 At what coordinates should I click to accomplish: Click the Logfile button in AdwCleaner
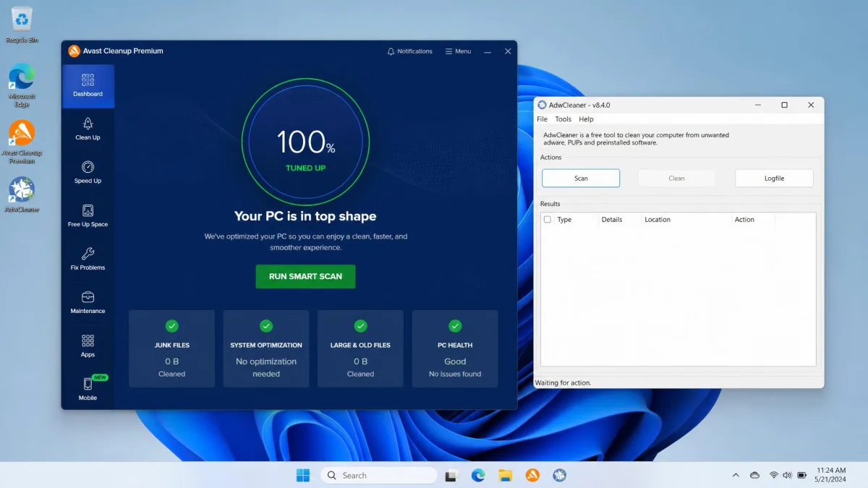pos(774,178)
